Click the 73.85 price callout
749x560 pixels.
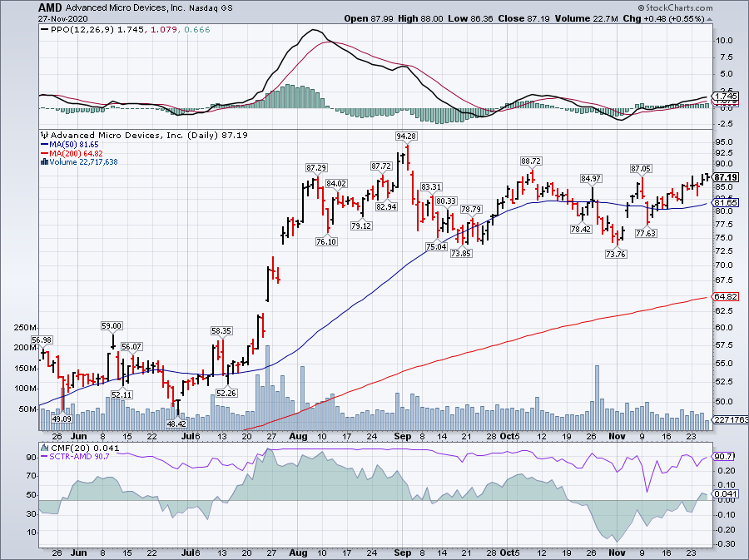(x=461, y=254)
